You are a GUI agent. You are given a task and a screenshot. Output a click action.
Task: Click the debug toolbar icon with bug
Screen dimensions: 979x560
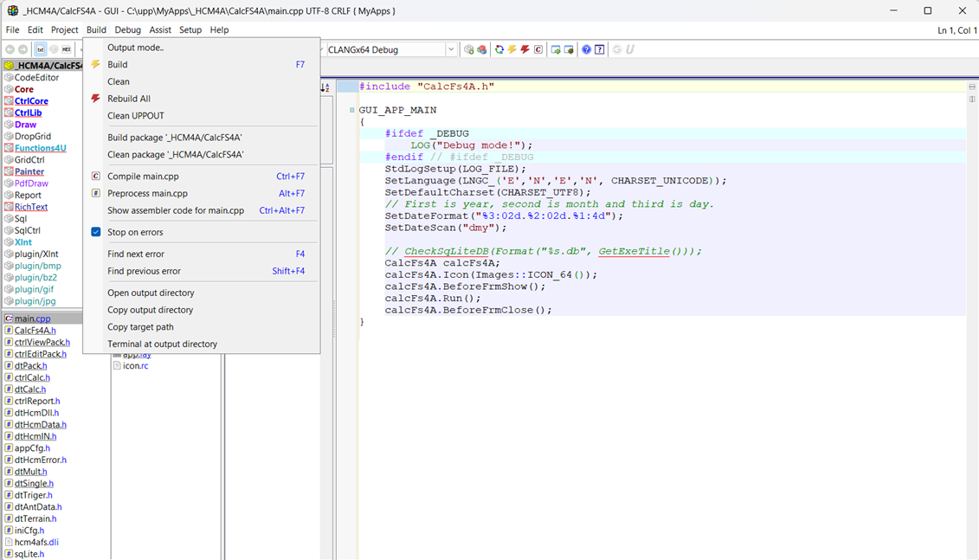(569, 49)
